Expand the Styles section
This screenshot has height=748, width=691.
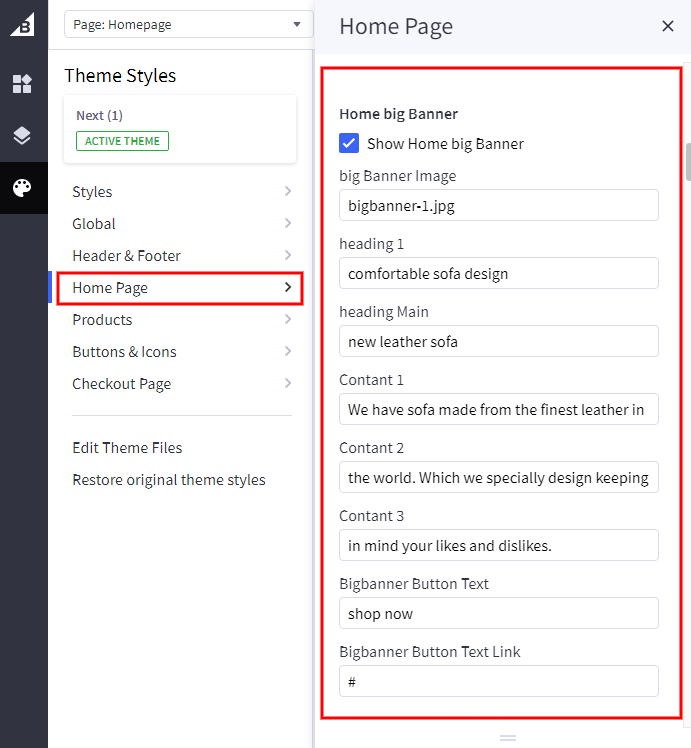[181, 192]
